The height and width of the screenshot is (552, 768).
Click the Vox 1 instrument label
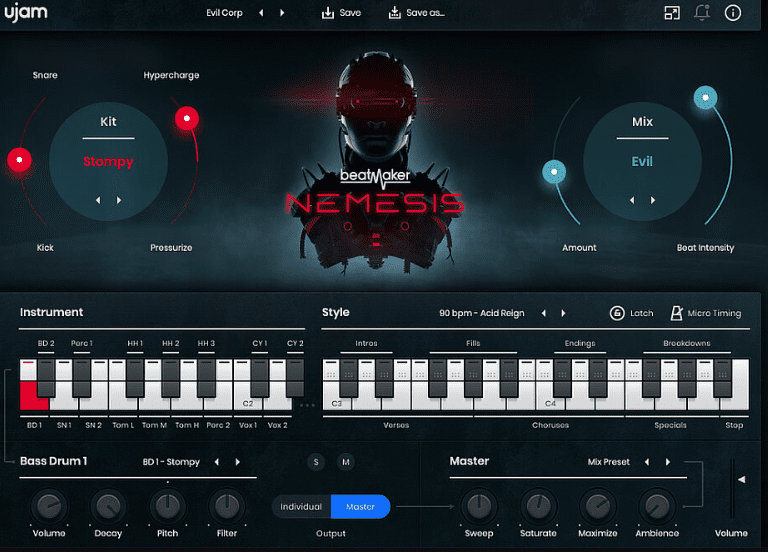coord(248,425)
